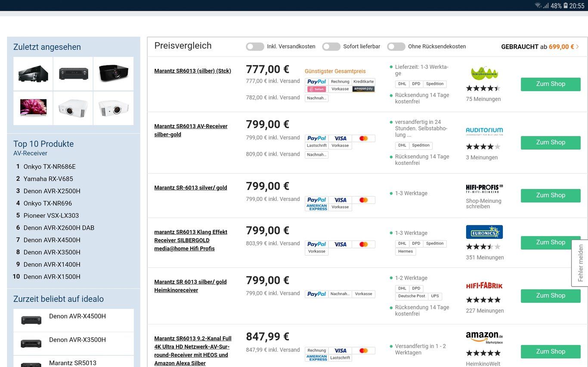Click Zum Shop for HiFi-Profis offer

click(x=551, y=195)
